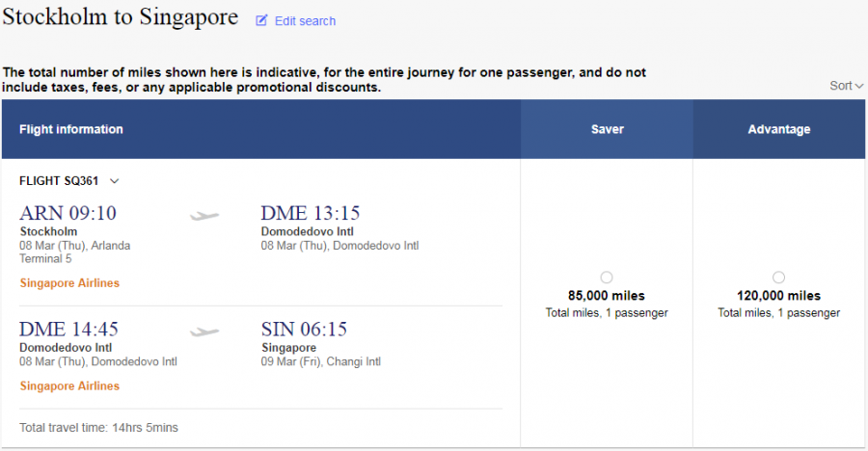Expand the FLIGHT SQ361 details chevron
Viewport: 868px width, 451px height.
coord(115,180)
